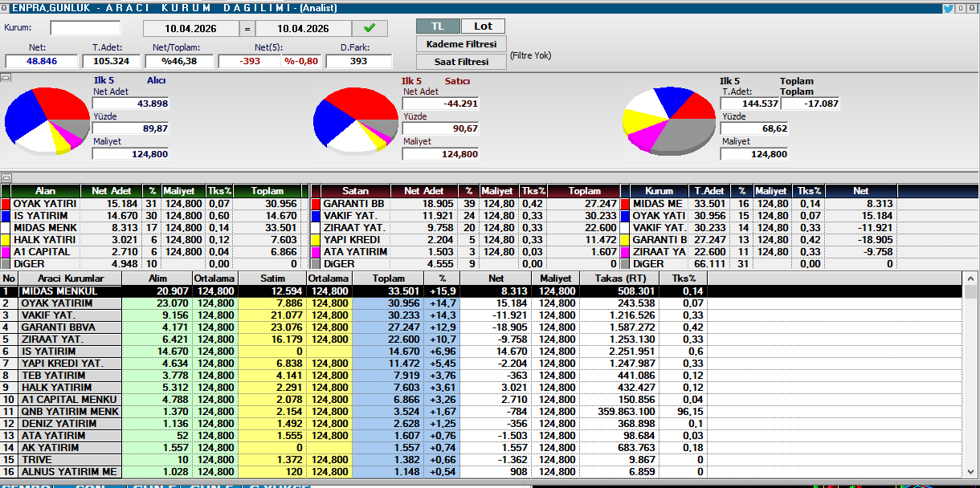Click the Toplam total pie chart
Viewport: 980px width, 488px height.
point(668,120)
